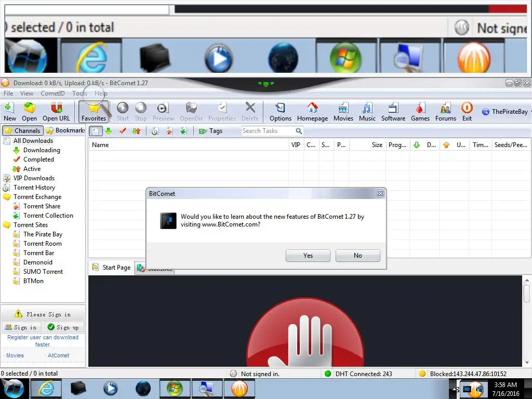This screenshot has width=532, height=399.
Task: Switch to the Start Page tab
Action: click(111, 268)
